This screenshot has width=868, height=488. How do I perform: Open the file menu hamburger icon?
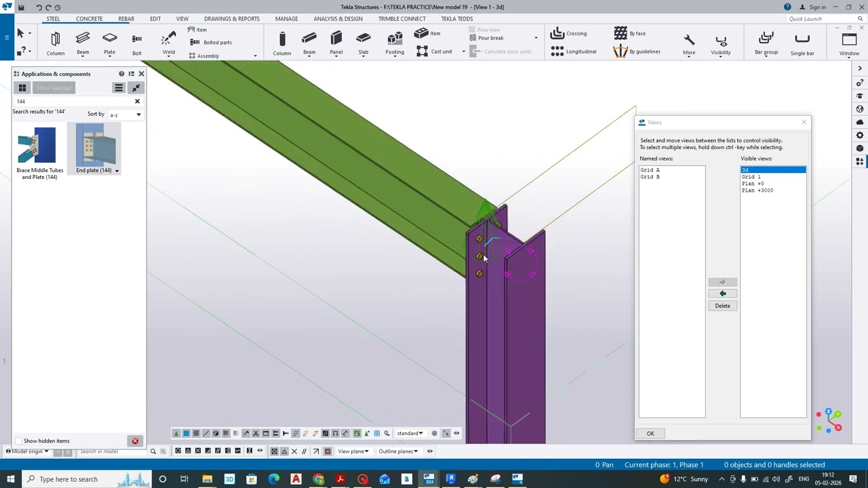coord(7,37)
